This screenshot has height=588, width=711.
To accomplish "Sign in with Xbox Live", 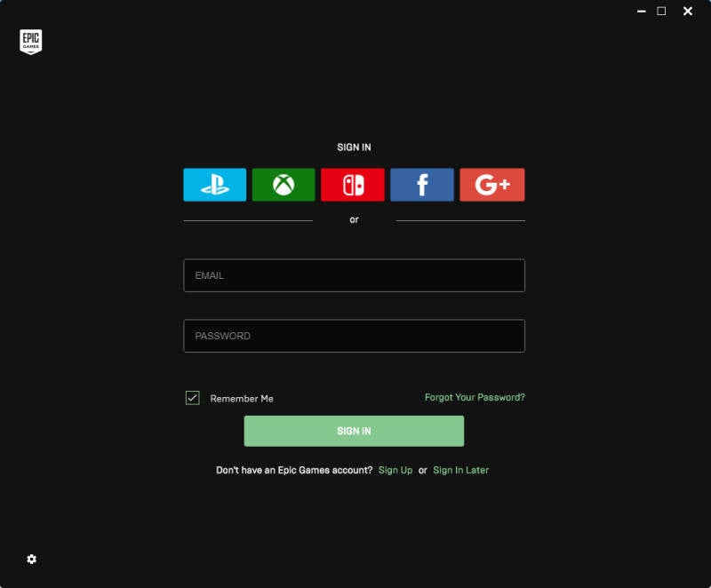I will tap(284, 185).
